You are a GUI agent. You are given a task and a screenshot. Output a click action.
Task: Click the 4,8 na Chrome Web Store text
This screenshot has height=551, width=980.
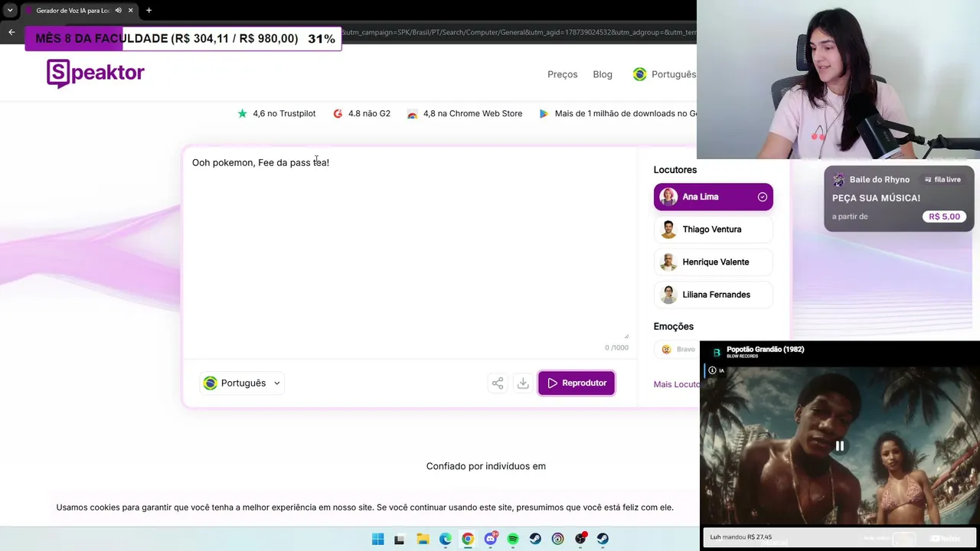[472, 113]
